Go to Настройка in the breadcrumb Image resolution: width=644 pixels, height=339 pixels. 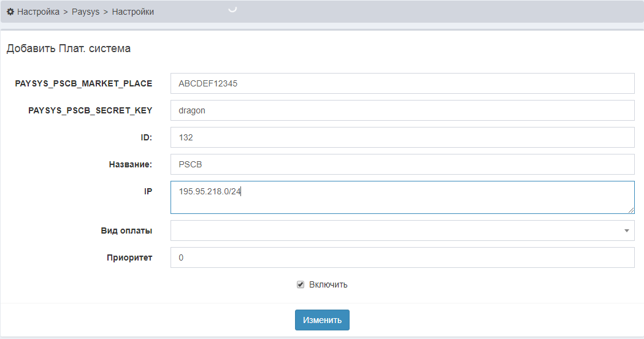38,12
